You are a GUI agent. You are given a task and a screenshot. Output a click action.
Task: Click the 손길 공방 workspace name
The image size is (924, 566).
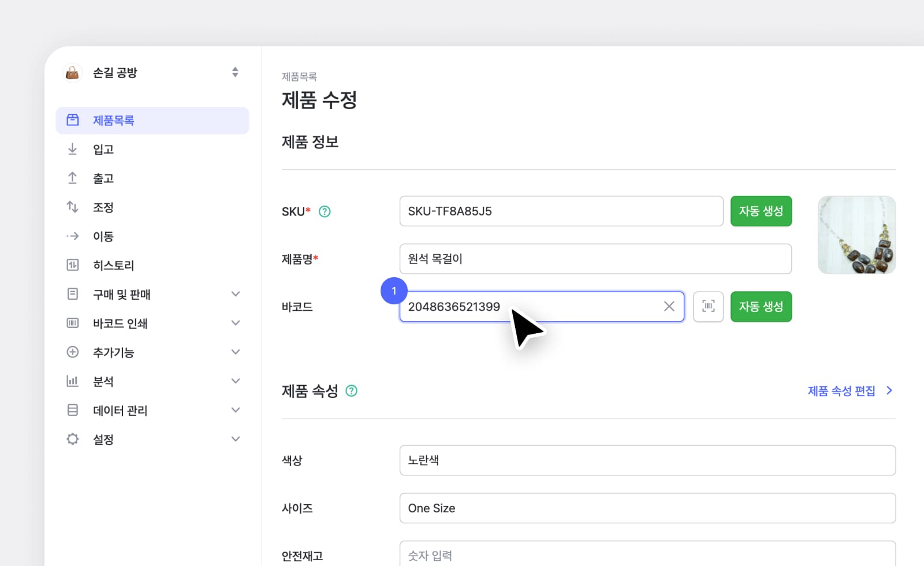[115, 73]
